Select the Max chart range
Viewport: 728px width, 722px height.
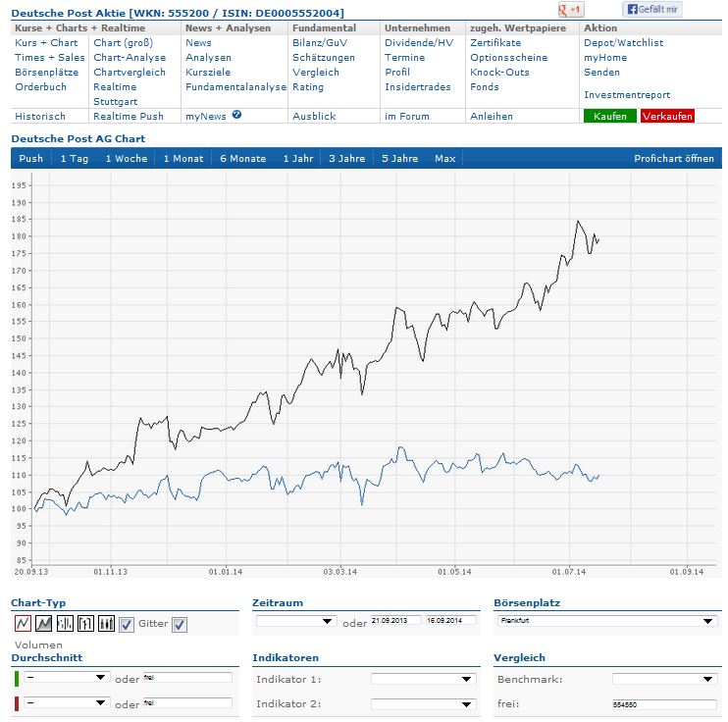tap(444, 158)
